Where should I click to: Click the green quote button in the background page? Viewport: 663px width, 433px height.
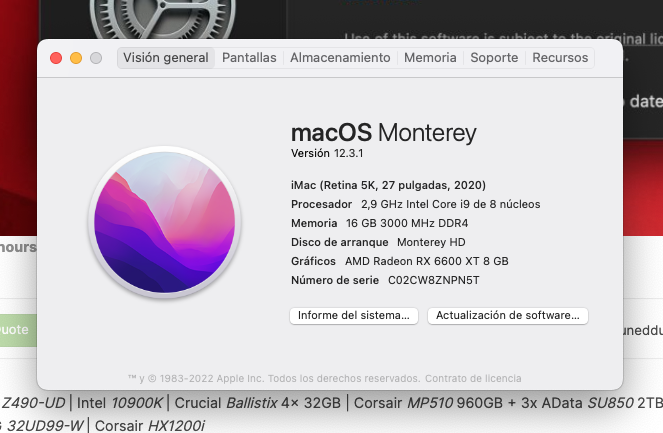click(18, 330)
